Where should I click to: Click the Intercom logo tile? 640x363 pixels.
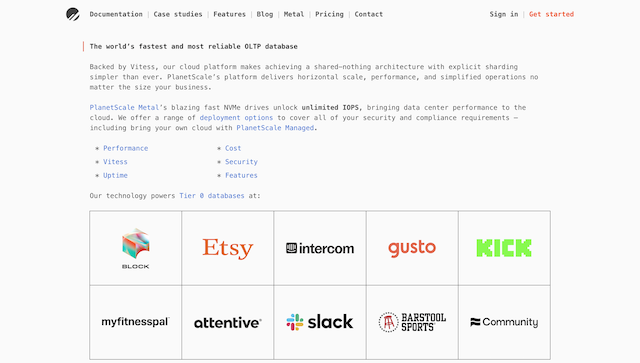coord(320,248)
